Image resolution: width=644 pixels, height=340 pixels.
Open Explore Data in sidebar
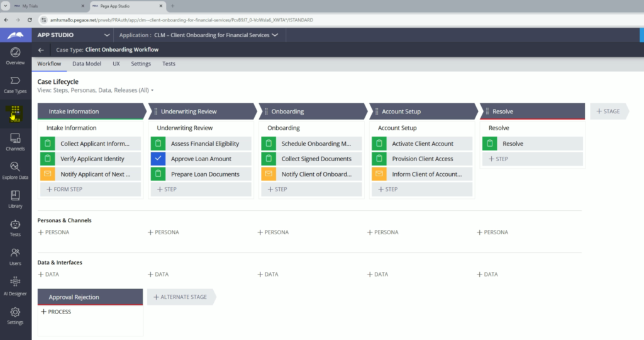coord(15,170)
